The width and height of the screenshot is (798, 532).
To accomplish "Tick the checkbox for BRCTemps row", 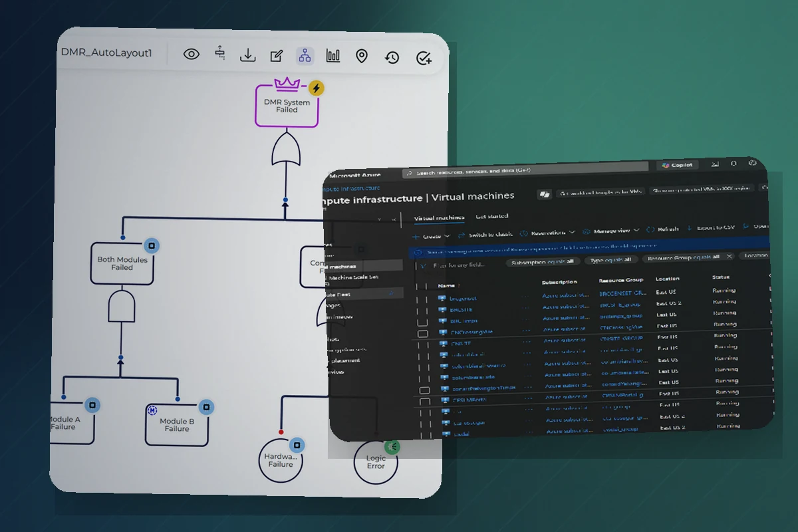I will (x=422, y=322).
